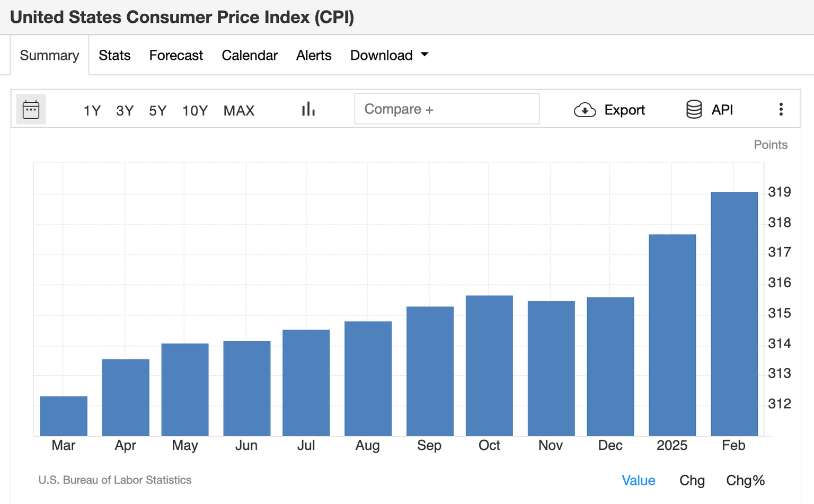
Task: Open the Calendar tab
Action: tap(250, 55)
